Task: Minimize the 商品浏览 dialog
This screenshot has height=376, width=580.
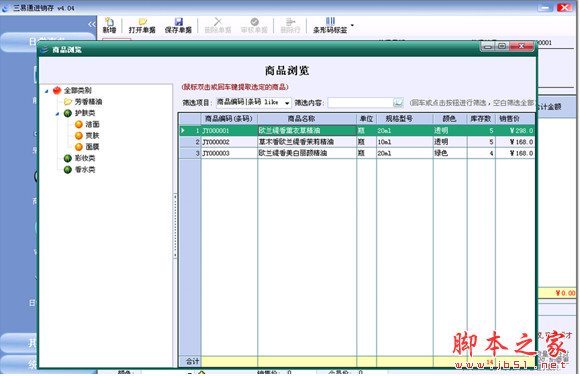Action: pyautogui.click(x=488, y=46)
